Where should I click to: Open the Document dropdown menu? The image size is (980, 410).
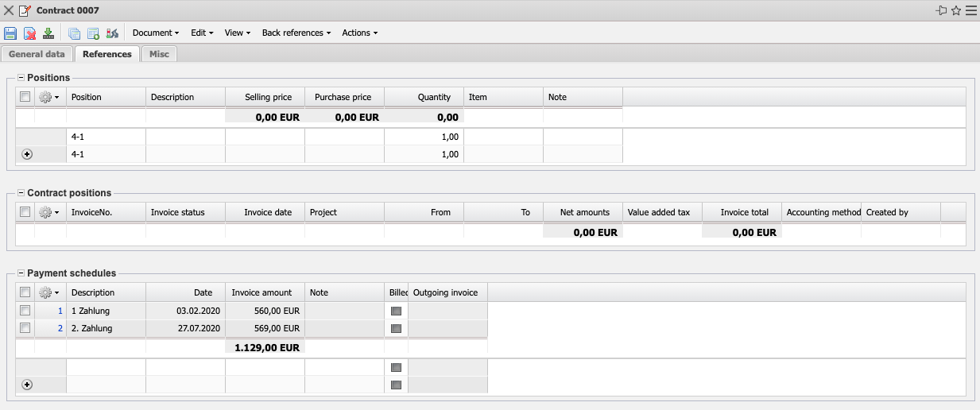coord(155,33)
